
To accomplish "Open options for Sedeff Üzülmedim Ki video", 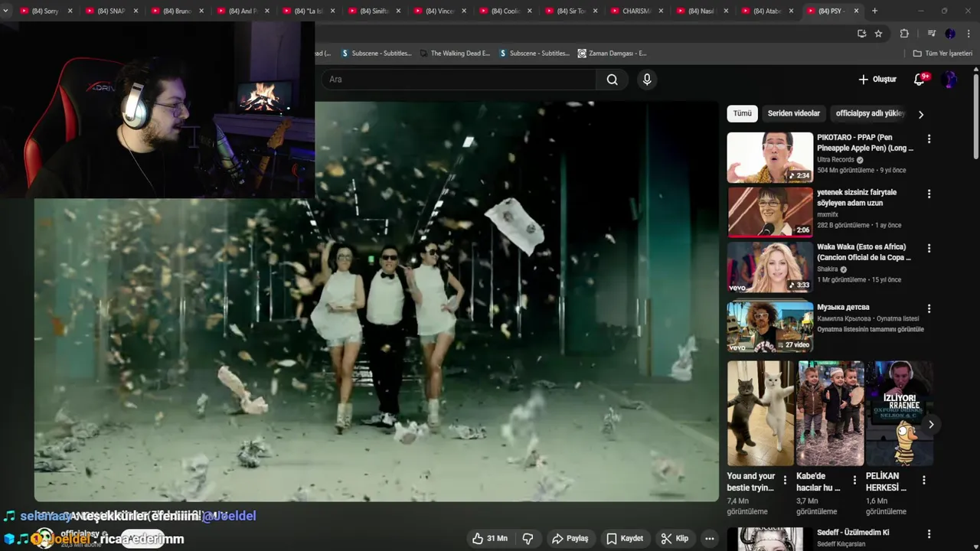I will (929, 534).
